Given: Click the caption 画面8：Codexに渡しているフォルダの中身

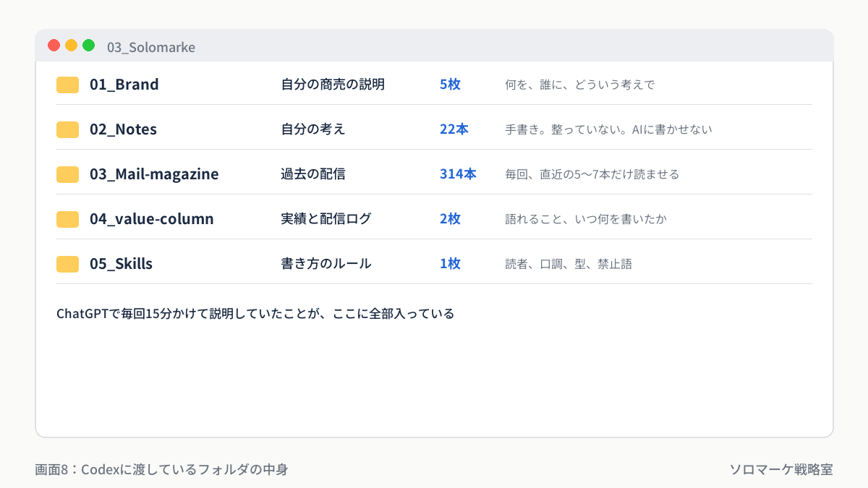Looking at the screenshot, I should pyautogui.click(x=162, y=469).
